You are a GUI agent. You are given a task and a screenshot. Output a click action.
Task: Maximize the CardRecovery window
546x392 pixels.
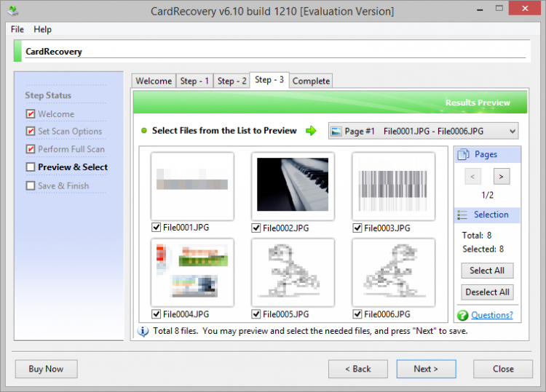[499, 8]
